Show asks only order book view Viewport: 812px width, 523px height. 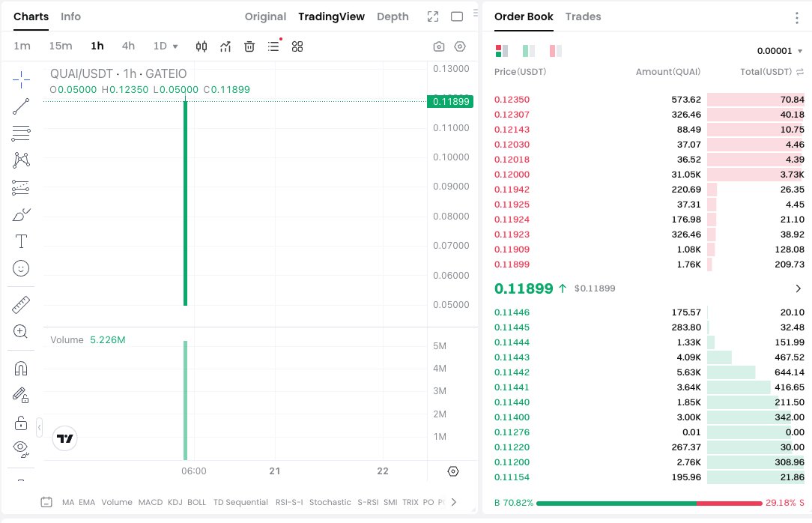pyautogui.click(x=556, y=51)
